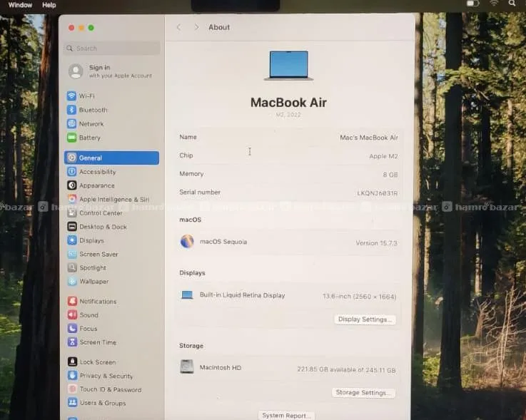Screen dimensions: 526x420
Task: Open Touch ID & Password fingerprint icon
Action: tap(72, 389)
